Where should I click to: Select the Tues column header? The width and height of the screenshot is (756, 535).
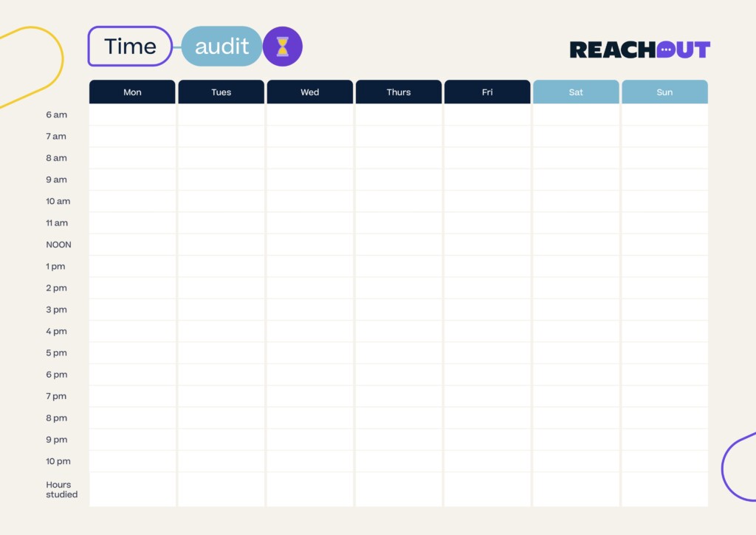point(221,92)
